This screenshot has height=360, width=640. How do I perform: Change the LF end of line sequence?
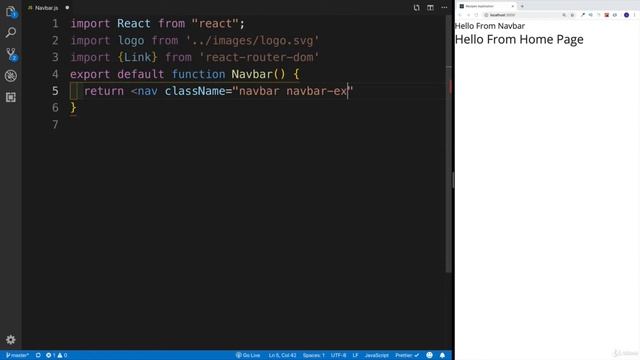pos(355,355)
